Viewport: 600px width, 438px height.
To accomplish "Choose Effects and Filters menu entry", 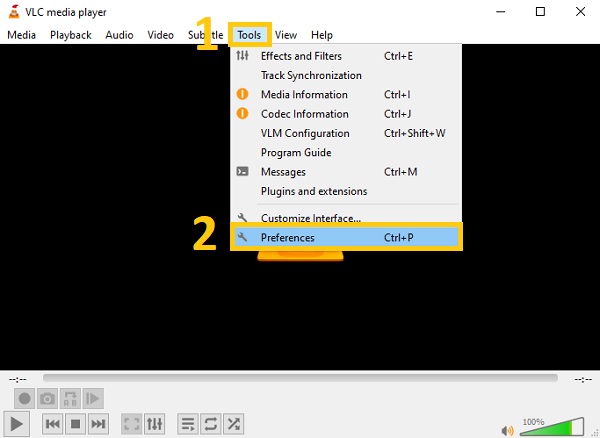I will tap(346, 56).
